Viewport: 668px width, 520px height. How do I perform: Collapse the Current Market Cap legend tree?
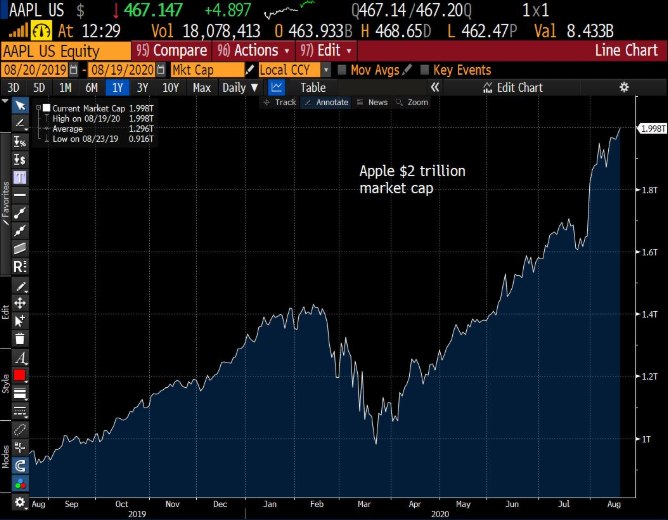[x=38, y=108]
